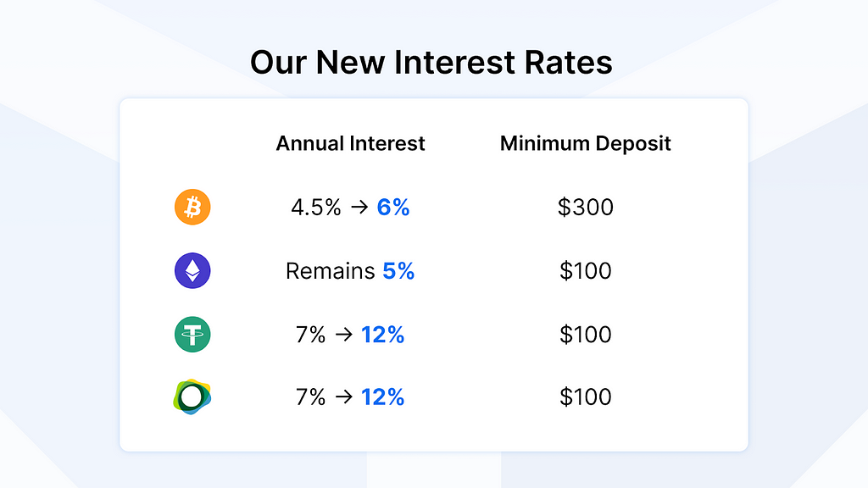868x488 pixels.
Task: Click the blue 6% Bitcoin rate
Action: point(393,208)
